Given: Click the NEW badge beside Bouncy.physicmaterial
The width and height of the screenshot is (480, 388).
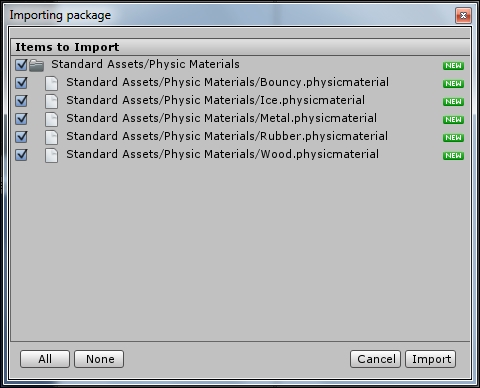Looking at the screenshot, I should click(x=453, y=84).
